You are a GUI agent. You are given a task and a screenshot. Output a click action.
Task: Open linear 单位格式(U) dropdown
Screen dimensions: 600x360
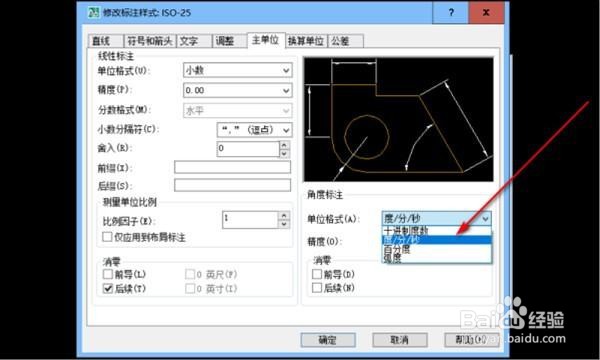point(238,70)
